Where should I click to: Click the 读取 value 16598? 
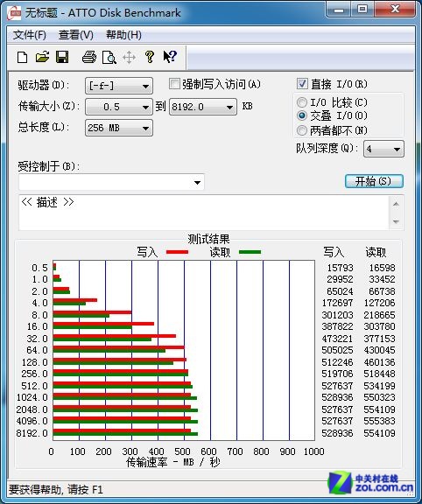(382, 268)
